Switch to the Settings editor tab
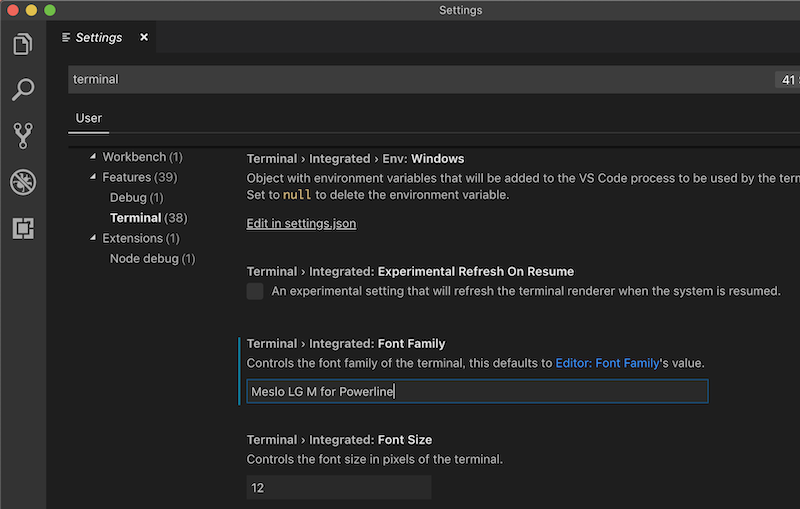Viewport: 800px width, 509px height. coord(99,37)
